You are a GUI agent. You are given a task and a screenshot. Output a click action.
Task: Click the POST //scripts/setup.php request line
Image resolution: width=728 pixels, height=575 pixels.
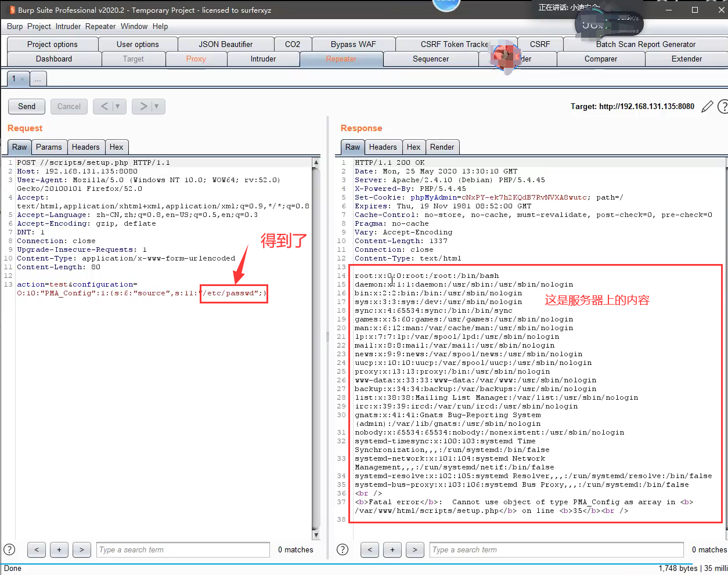(x=93, y=162)
